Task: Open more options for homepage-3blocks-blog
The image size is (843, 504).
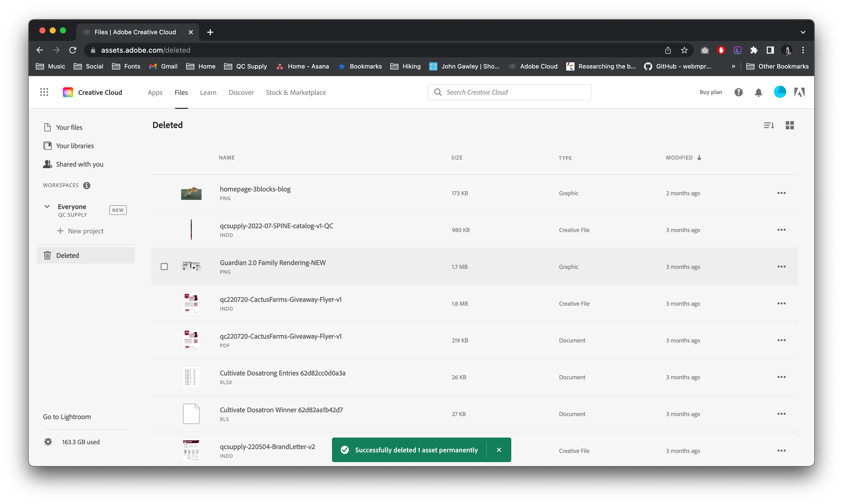Action: click(x=781, y=193)
